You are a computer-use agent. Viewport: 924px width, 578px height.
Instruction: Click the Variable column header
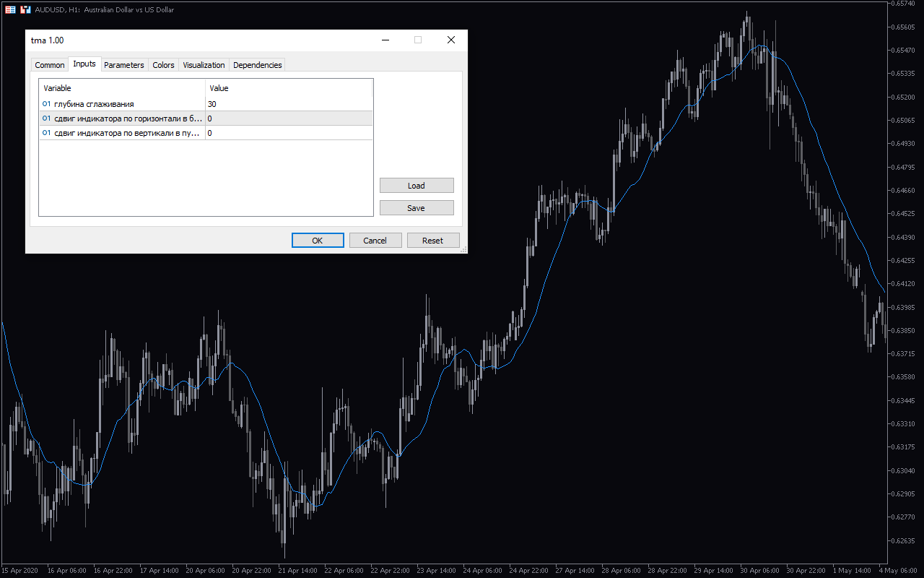[123, 88]
